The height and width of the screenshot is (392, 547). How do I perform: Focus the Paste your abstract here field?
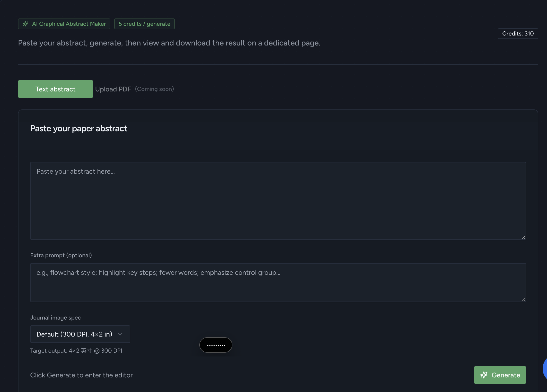278,201
